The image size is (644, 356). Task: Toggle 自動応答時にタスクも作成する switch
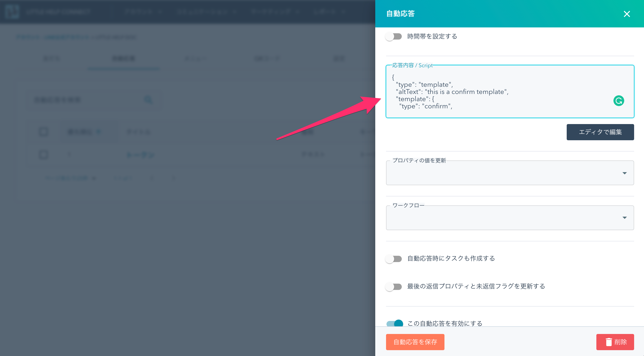(x=393, y=258)
